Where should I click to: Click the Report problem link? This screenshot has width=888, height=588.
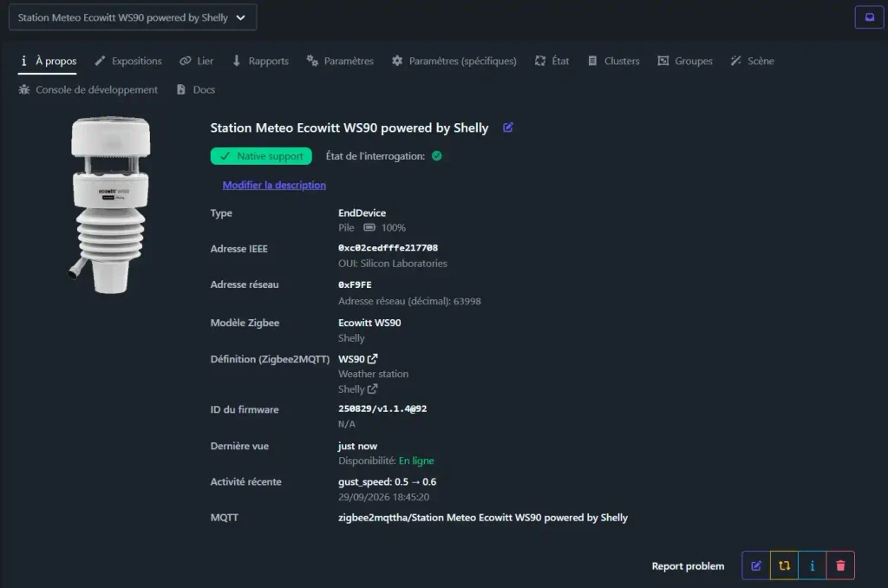tap(688, 566)
